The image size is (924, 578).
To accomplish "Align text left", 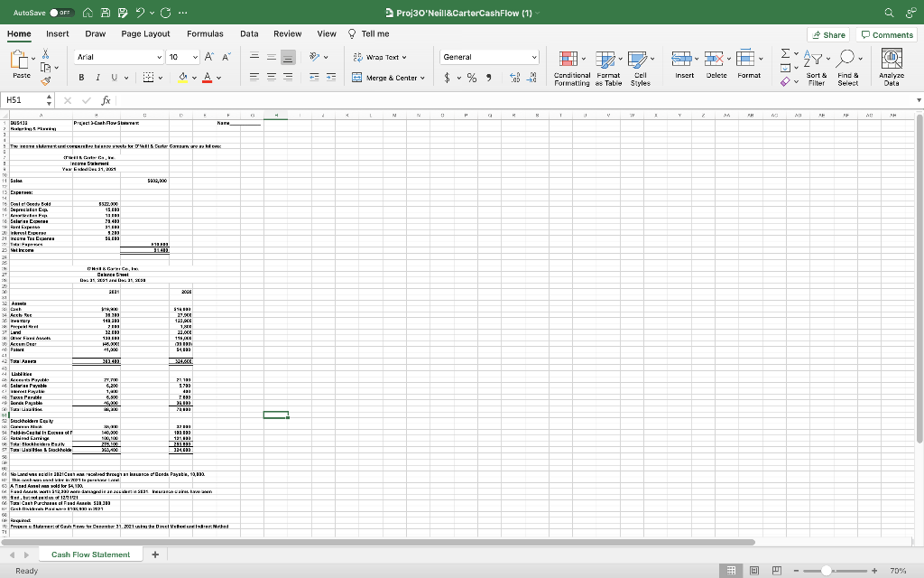I will (x=254, y=78).
